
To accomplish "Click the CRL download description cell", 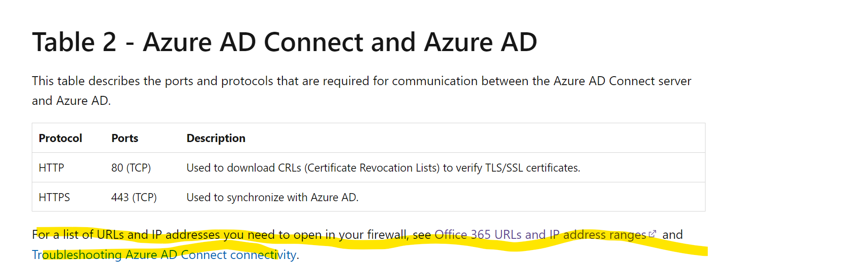I will [383, 168].
